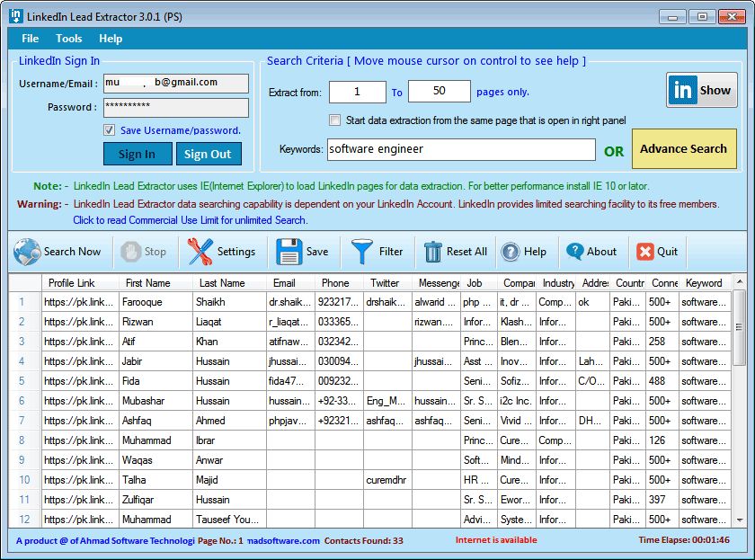Uncheck Save Username/password
The width and height of the screenshot is (755, 560).
point(110,130)
